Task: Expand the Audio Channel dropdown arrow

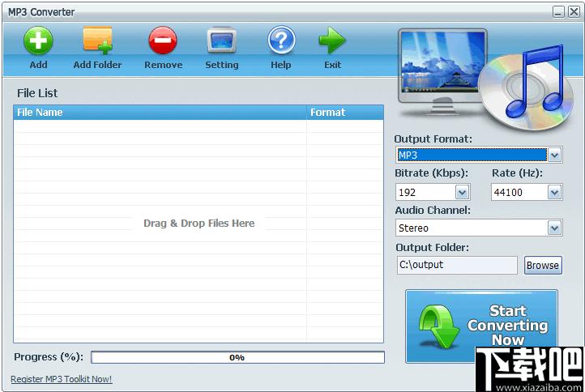Action: click(554, 228)
